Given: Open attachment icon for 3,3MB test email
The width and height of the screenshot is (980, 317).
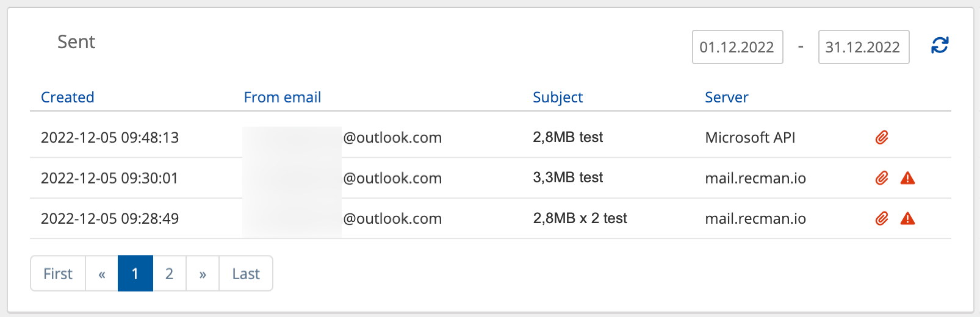Looking at the screenshot, I should coord(882,178).
